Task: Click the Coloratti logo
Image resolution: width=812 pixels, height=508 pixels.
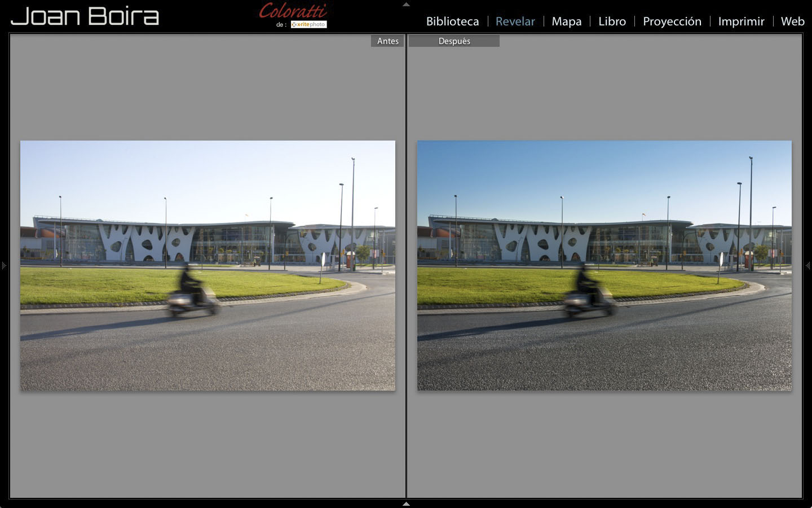Action: (x=293, y=11)
